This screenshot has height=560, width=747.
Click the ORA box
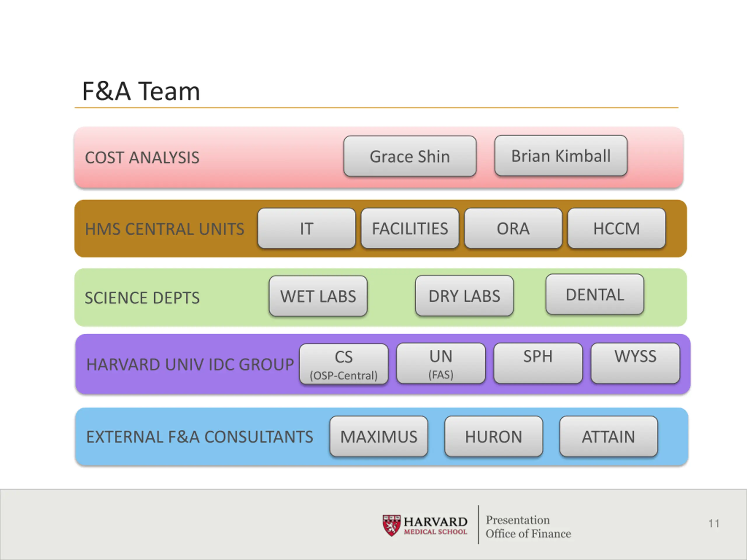513,228
